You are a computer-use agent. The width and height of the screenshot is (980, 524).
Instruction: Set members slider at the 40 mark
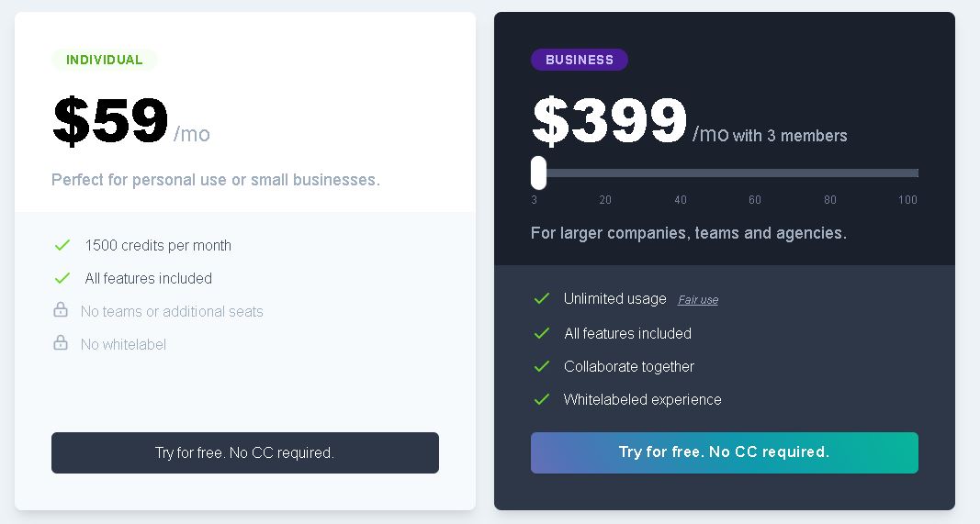pos(680,173)
